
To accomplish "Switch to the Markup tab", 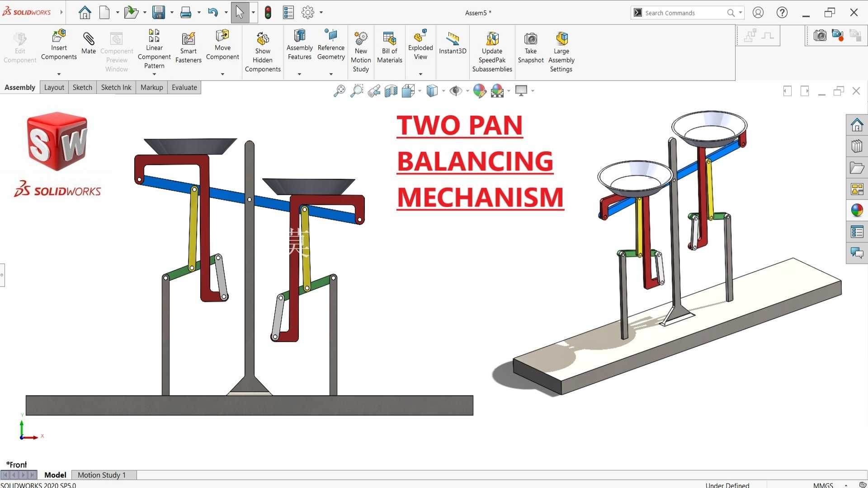I will point(151,87).
